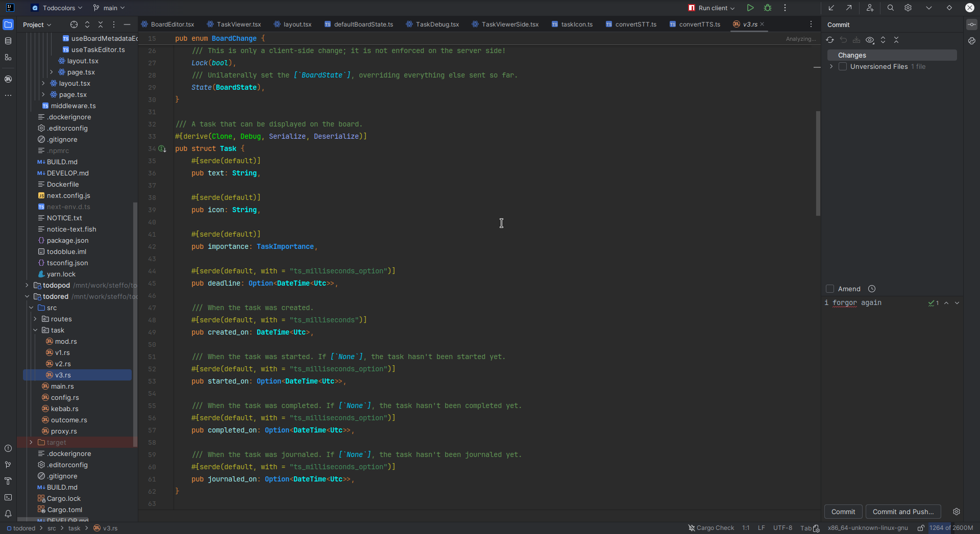The width and height of the screenshot is (980, 534).
Task: Open the Terminal tool window
Action: click(8, 497)
